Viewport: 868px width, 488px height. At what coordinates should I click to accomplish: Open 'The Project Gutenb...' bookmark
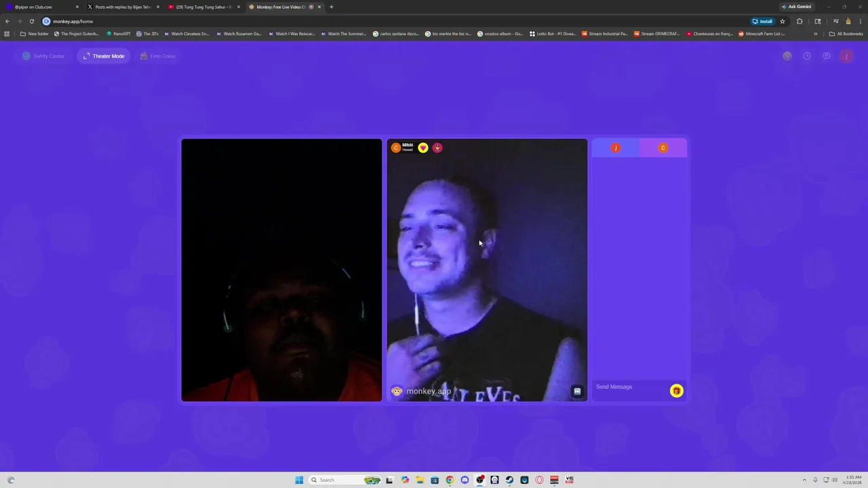77,34
